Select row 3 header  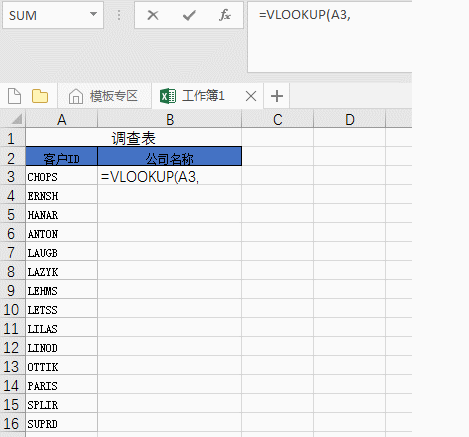coord(13,176)
